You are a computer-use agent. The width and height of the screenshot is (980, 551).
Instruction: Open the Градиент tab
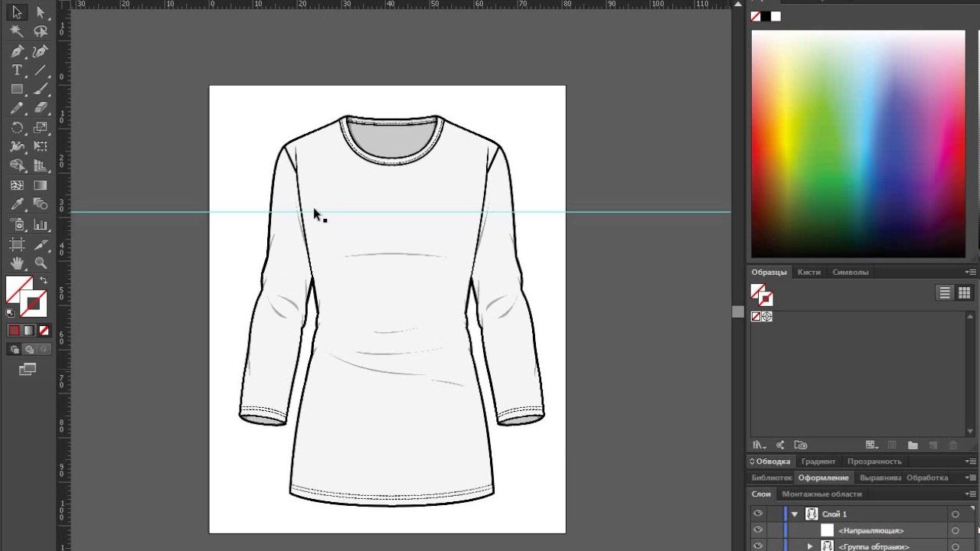pyautogui.click(x=818, y=461)
